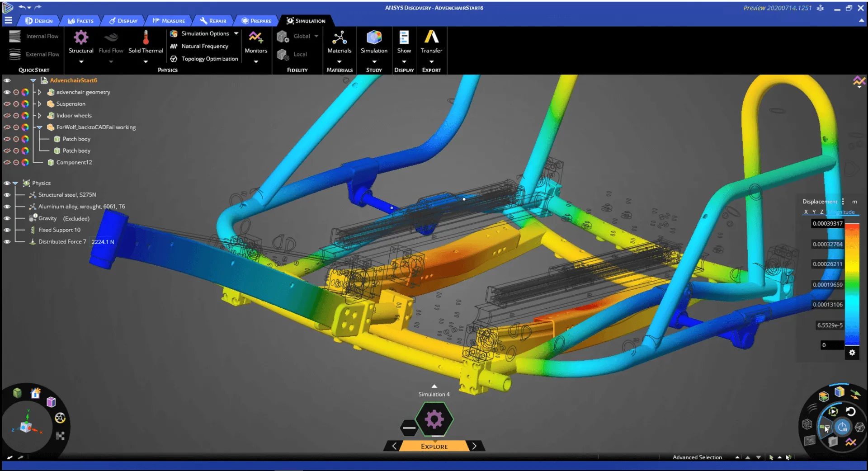The height and width of the screenshot is (471, 868).
Task: Click the Simulation study cube icon
Action: (x=374, y=38)
